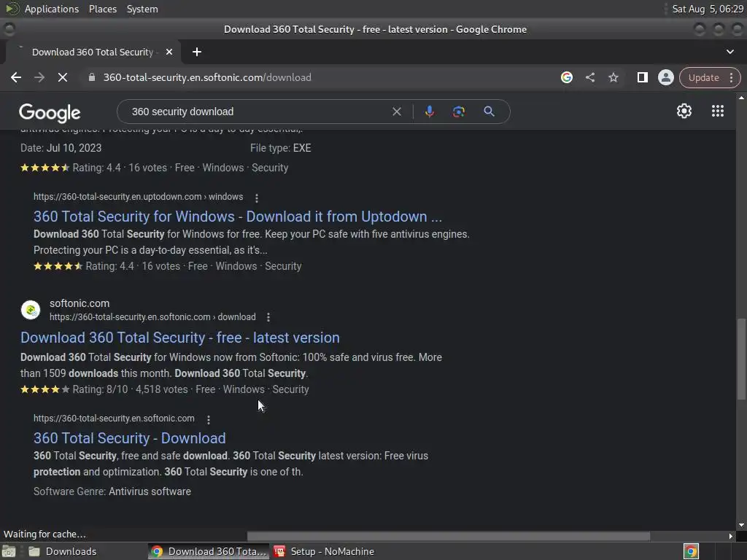Close the Download 360 Total Security tab
747x560 pixels.
pyautogui.click(x=169, y=52)
